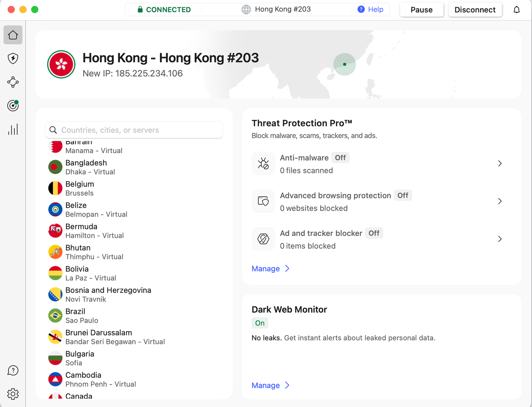Click Advanced browsing protection shield icon
This screenshot has height=407, width=532.
263,201
